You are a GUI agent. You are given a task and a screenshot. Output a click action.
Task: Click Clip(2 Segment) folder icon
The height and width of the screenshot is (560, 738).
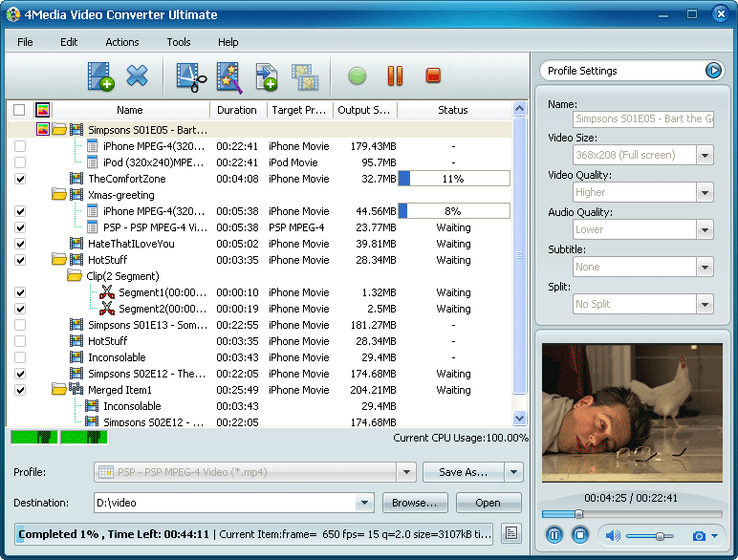tap(75, 276)
